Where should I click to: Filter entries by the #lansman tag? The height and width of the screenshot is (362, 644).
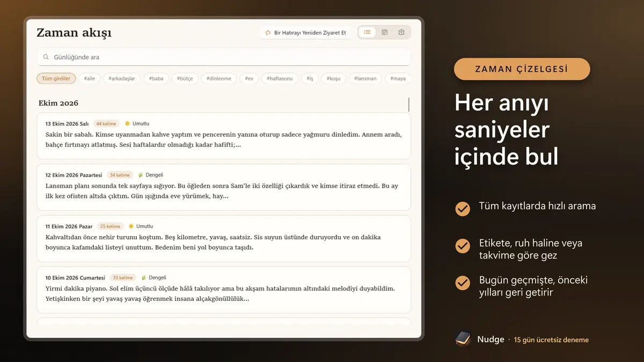tap(365, 78)
